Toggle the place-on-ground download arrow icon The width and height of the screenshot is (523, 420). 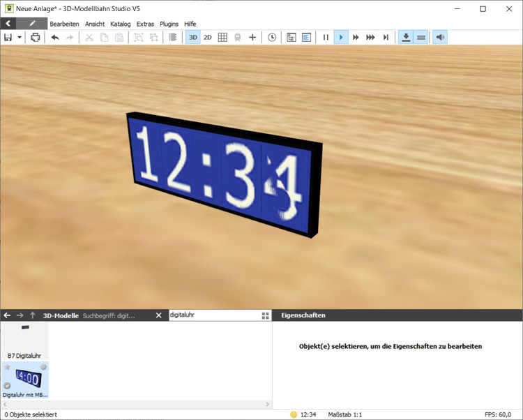tap(406, 38)
